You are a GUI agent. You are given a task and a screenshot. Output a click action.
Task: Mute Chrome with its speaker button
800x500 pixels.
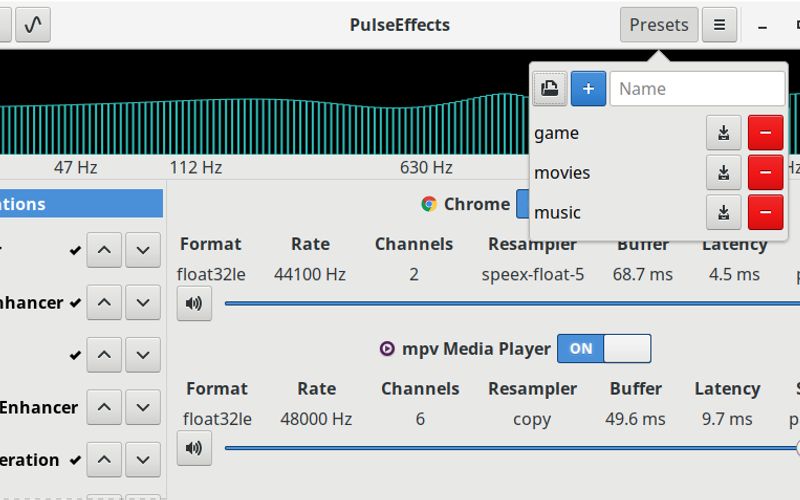194,304
